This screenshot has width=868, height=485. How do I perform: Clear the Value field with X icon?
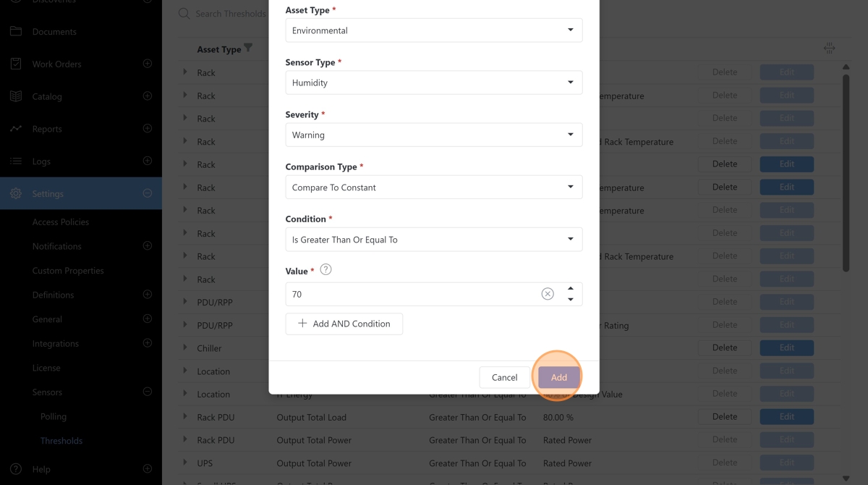pos(548,294)
